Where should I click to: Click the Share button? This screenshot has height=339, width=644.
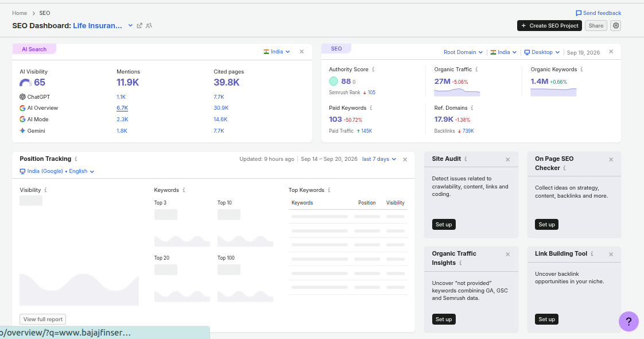pyautogui.click(x=596, y=25)
